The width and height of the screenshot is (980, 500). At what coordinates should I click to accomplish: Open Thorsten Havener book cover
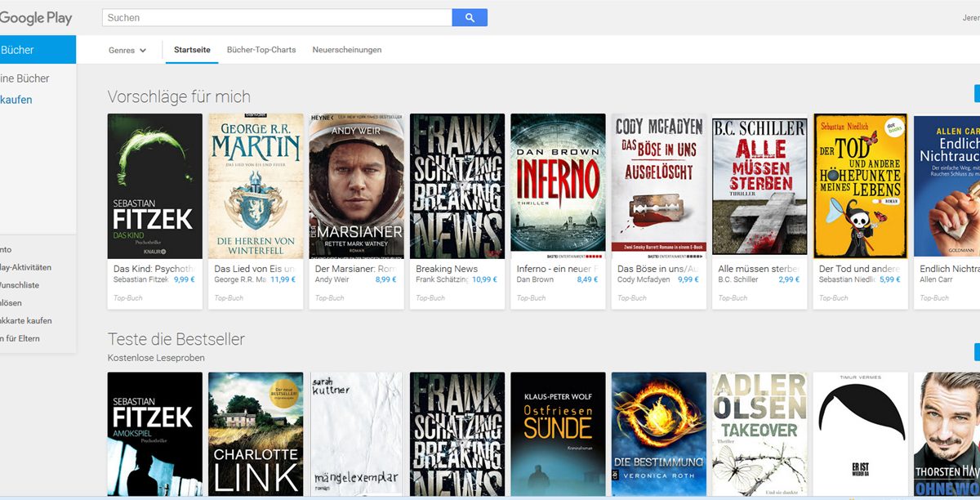[x=947, y=434]
